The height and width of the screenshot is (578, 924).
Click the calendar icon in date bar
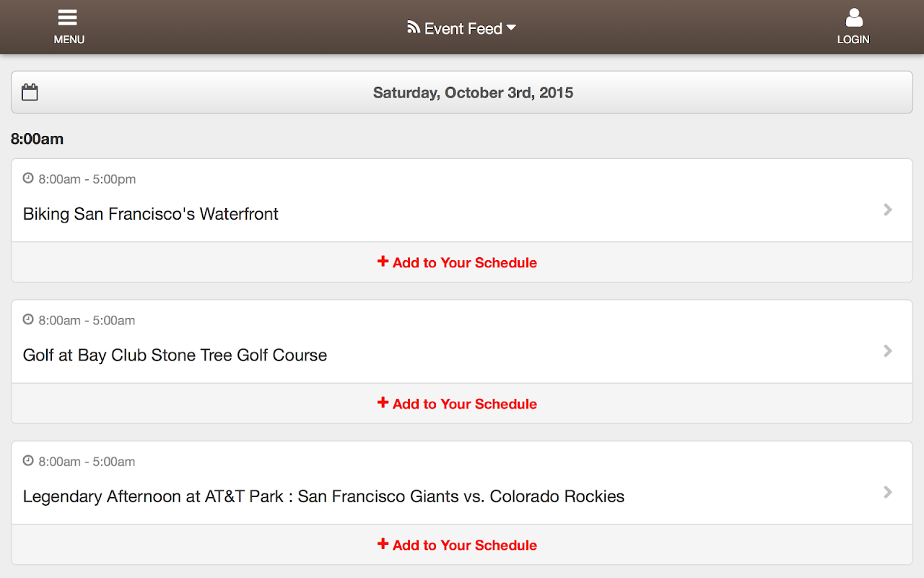(x=30, y=92)
